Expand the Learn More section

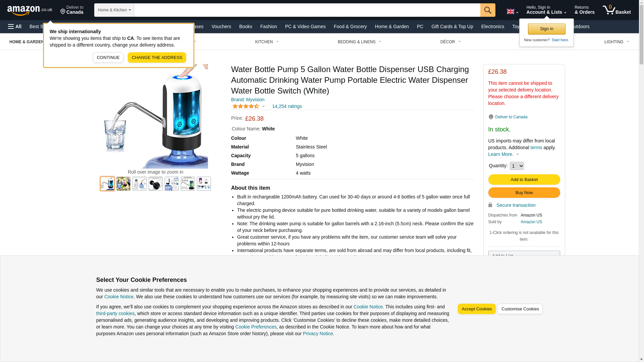pos(503,154)
